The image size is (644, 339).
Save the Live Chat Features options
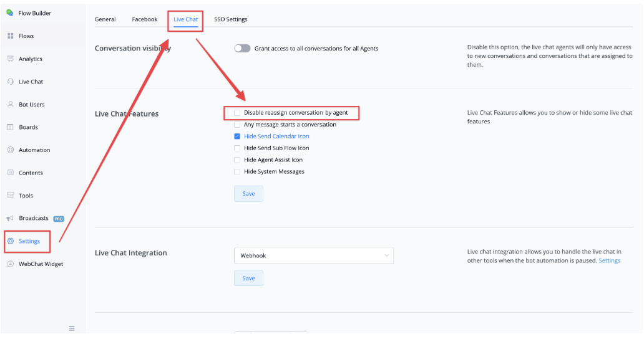(x=248, y=193)
